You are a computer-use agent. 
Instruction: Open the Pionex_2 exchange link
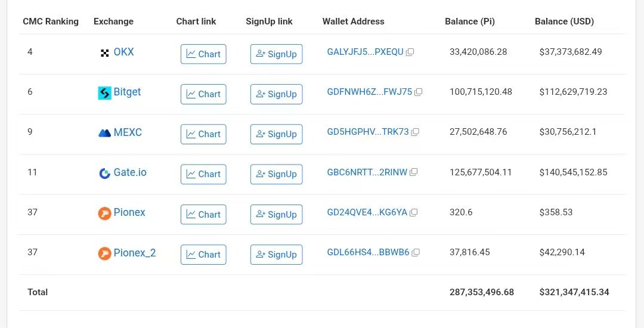click(x=135, y=253)
